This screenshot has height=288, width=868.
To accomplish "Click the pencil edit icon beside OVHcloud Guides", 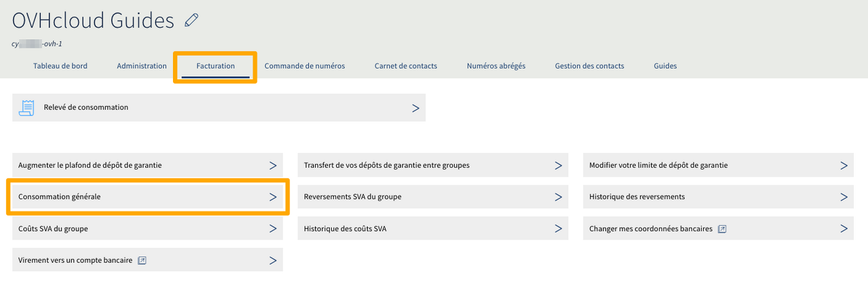I will click(192, 20).
